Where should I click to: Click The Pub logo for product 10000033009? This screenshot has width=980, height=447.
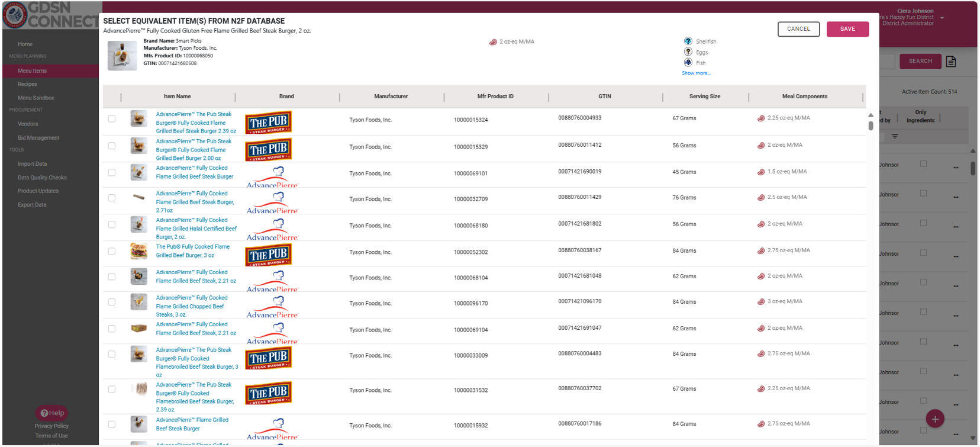tap(269, 358)
